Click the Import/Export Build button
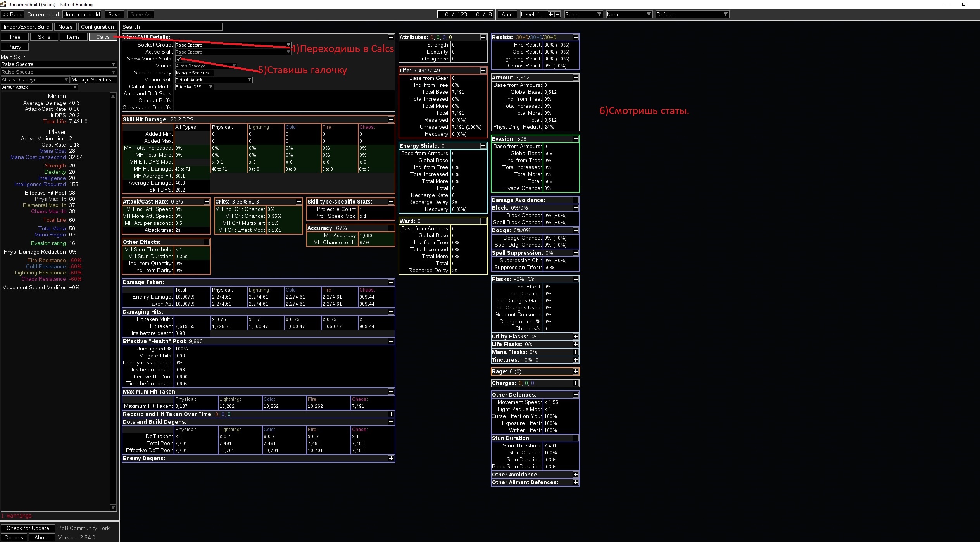980x542 pixels. (x=27, y=27)
